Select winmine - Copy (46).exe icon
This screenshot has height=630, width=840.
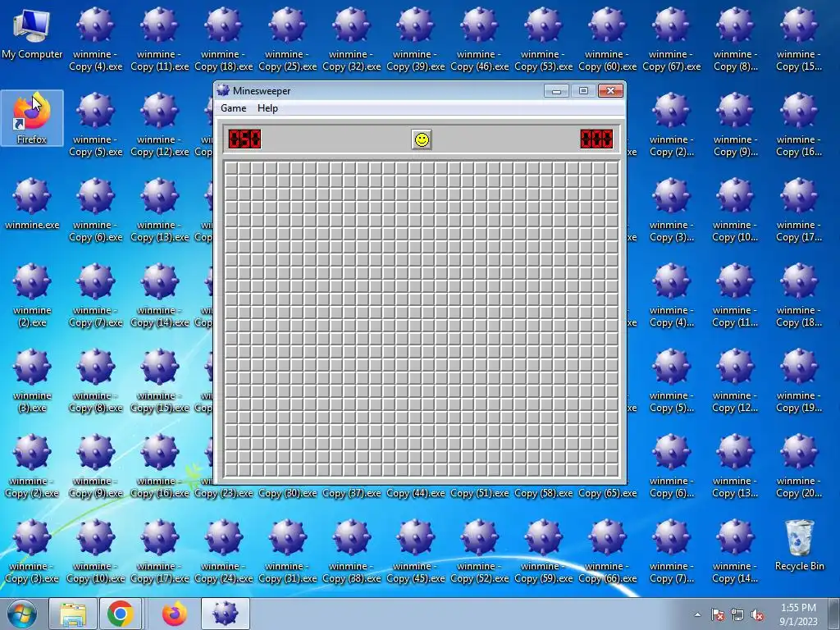[x=479, y=39]
